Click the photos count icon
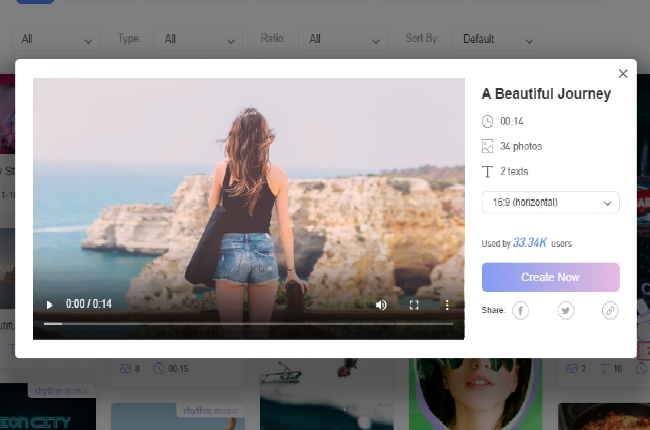Image resolution: width=650 pixels, height=430 pixels. click(488, 146)
